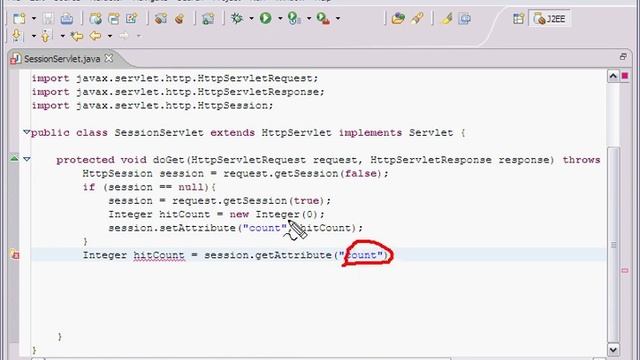640x360 pixels.
Task: Click "setAttribute" in the code
Action: pos(197,228)
